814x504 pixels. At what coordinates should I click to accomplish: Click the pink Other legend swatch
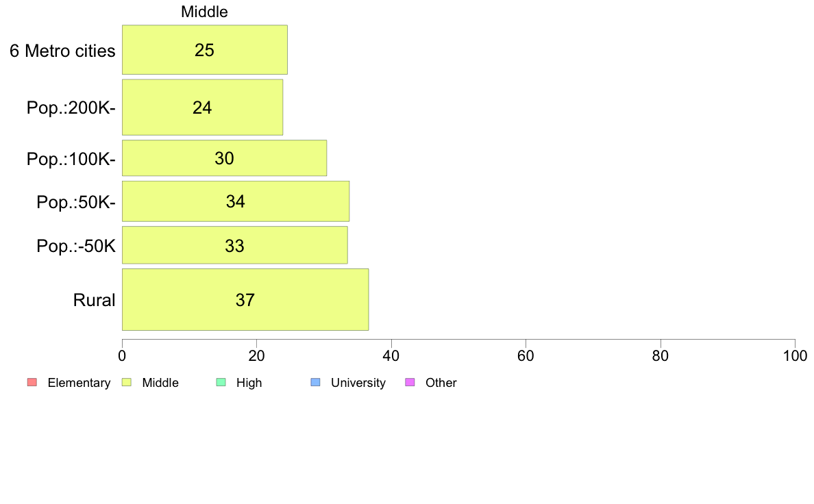pyautogui.click(x=410, y=382)
